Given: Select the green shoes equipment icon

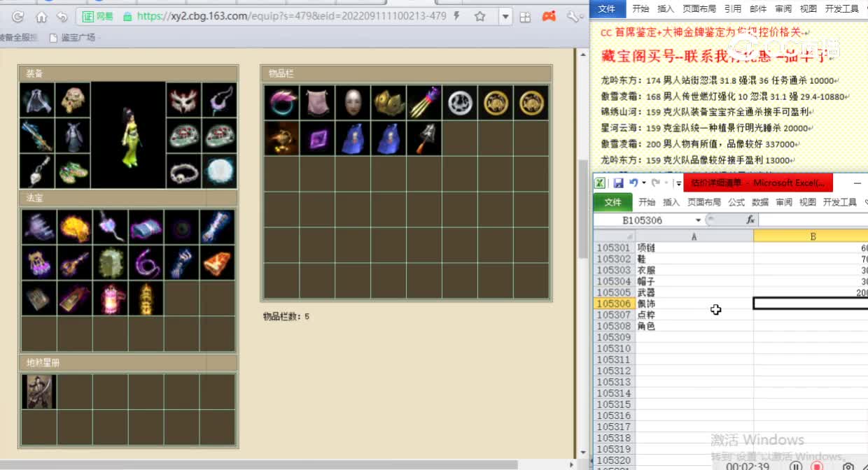Looking at the screenshot, I should click(x=73, y=171).
